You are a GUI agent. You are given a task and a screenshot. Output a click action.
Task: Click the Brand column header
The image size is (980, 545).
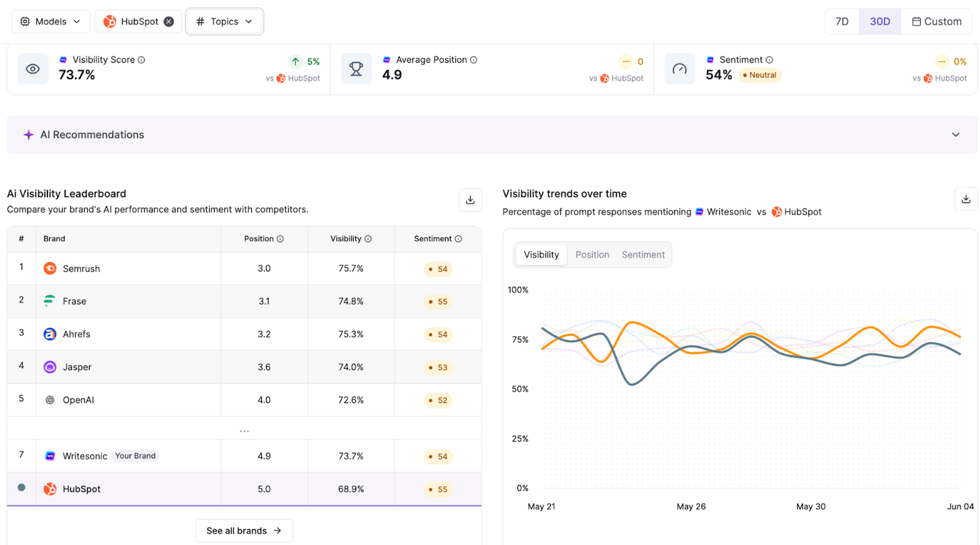(x=54, y=239)
